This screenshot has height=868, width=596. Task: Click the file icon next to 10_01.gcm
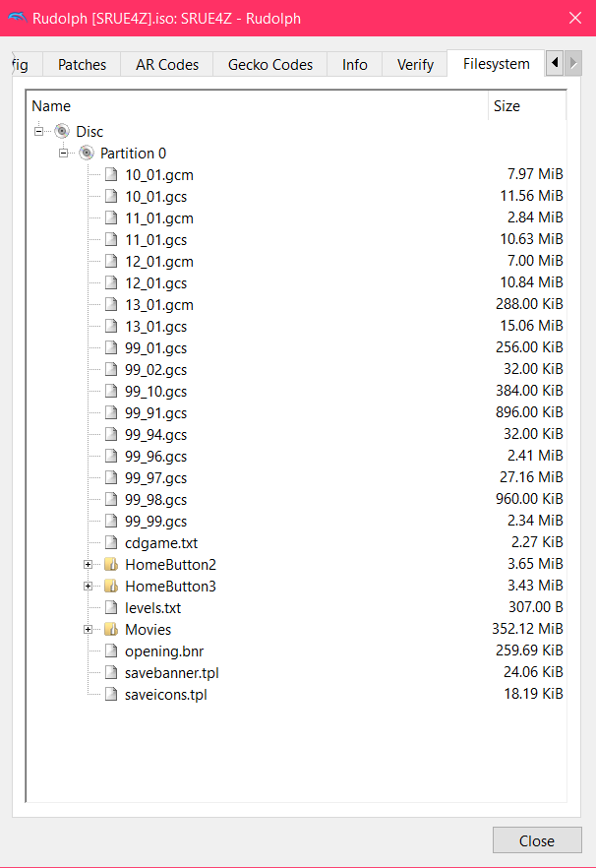pyautogui.click(x=111, y=174)
